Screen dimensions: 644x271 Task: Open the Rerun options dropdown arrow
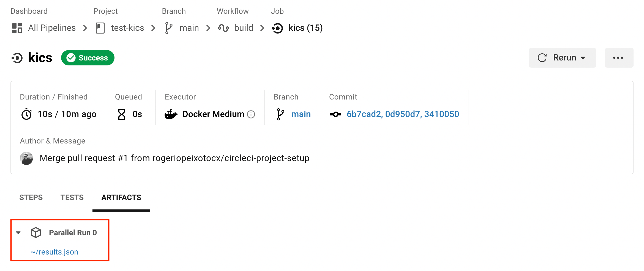point(583,58)
